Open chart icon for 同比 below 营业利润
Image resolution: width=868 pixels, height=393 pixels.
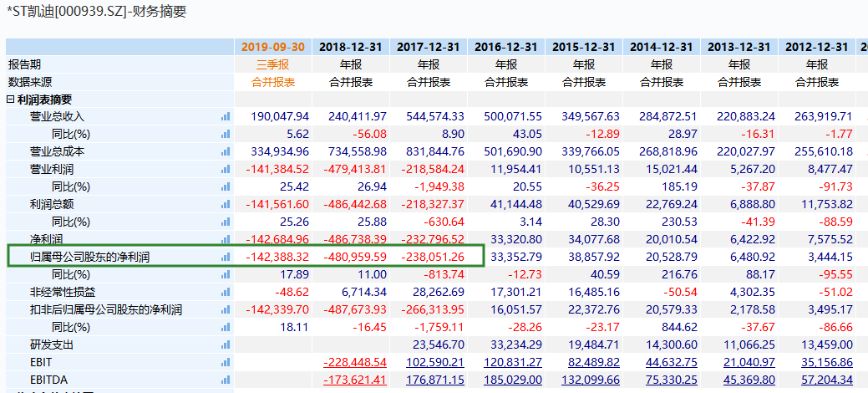pos(226,186)
